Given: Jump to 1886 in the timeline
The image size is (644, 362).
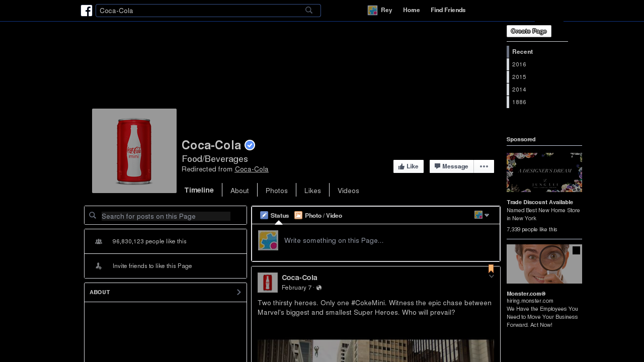Looking at the screenshot, I should pos(519,102).
